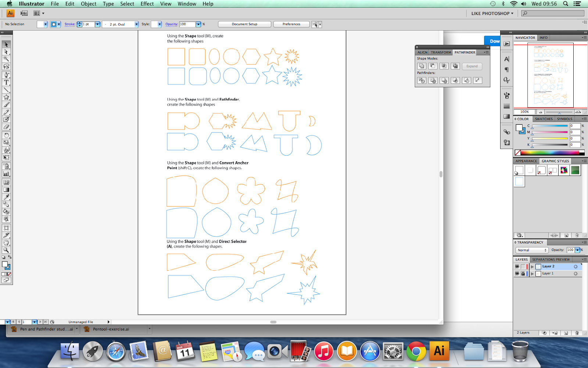Viewport: 588px width, 368px height.
Task: Click the Document Setup button
Action: coord(244,24)
